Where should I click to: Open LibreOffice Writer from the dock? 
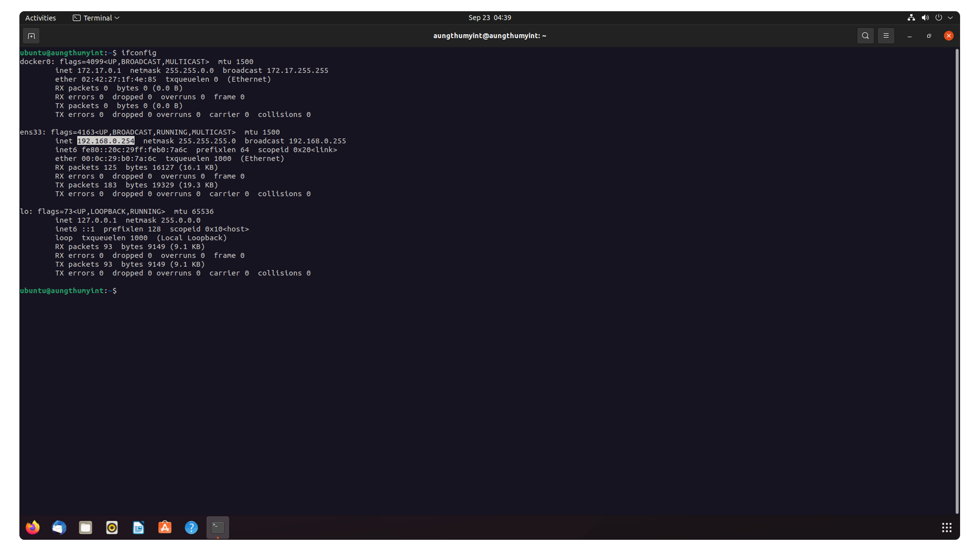138,528
